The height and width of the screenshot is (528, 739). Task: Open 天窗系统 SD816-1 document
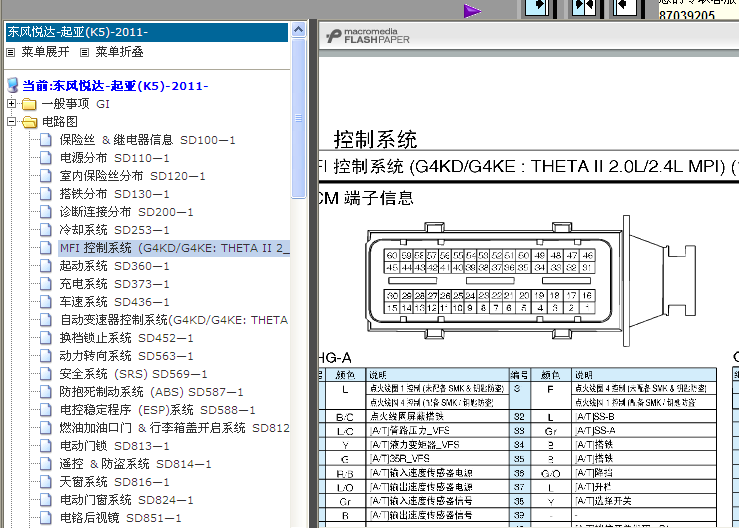(114, 482)
